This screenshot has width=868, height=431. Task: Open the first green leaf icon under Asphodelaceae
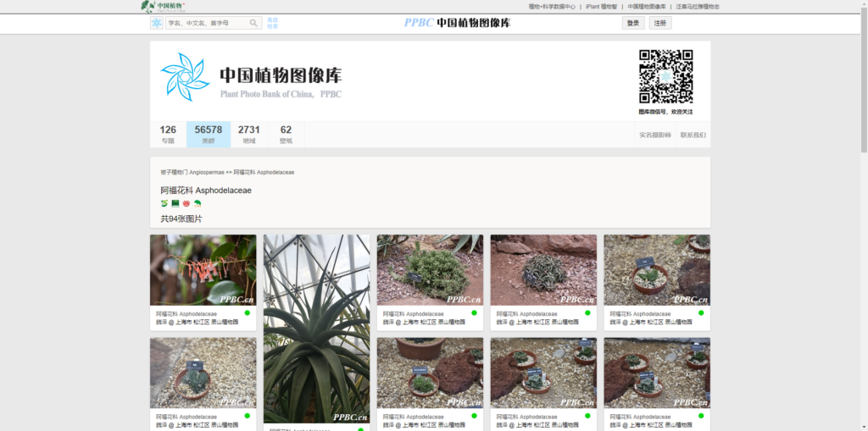click(164, 203)
